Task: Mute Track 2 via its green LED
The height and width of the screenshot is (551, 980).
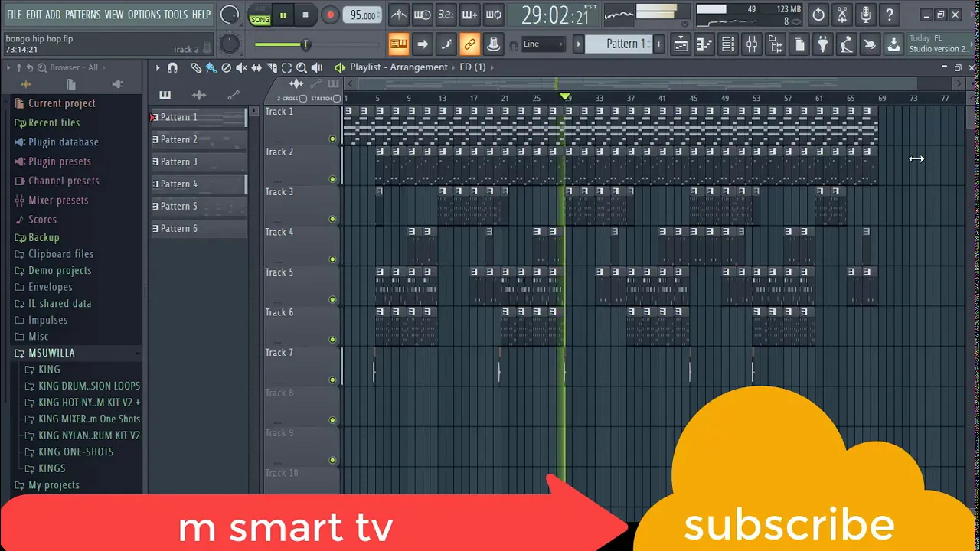Action: point(332,179)
